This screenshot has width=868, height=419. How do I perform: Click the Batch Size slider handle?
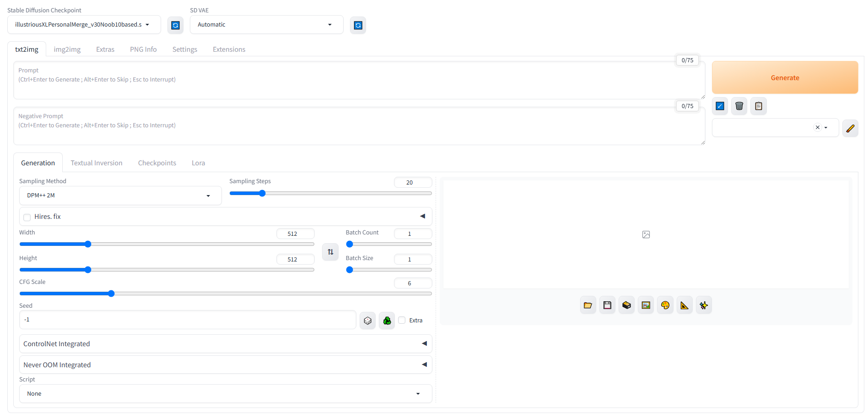(x=350, y=270)
